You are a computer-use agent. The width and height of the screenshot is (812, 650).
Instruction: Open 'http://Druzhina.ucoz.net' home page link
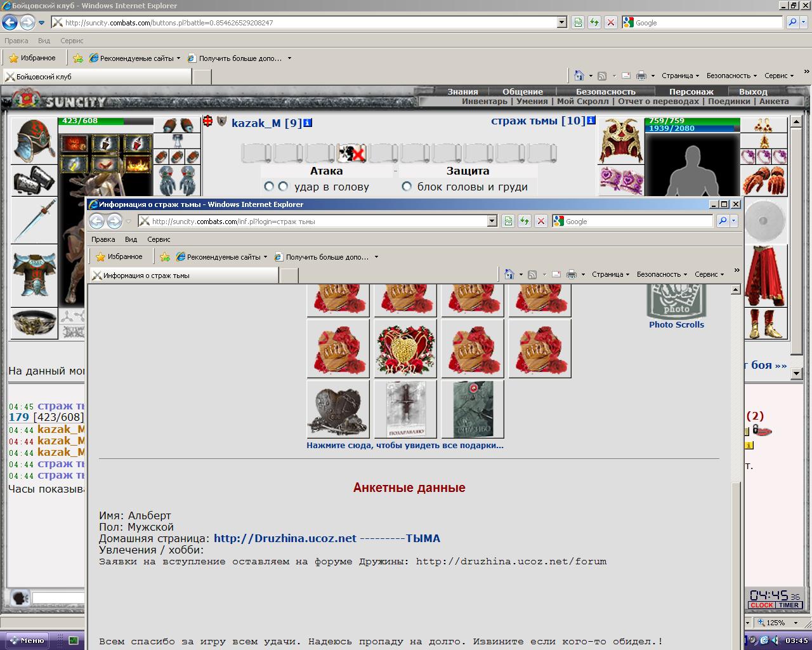pos(285,538)
